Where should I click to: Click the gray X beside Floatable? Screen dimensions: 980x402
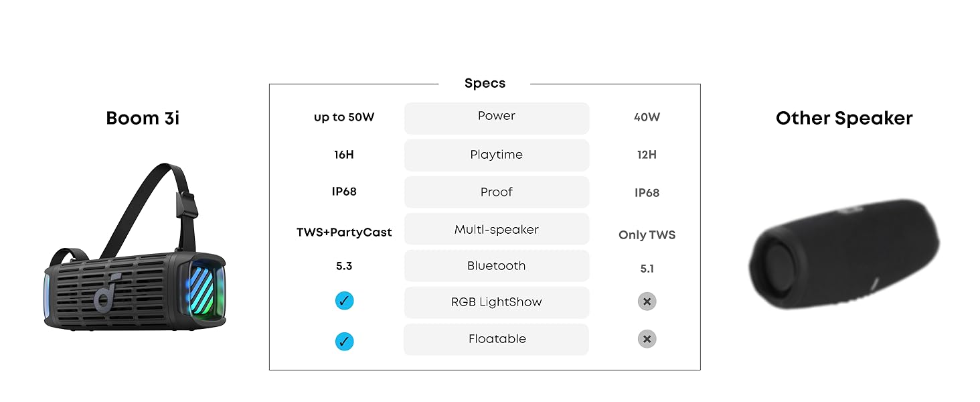[647, 340]
